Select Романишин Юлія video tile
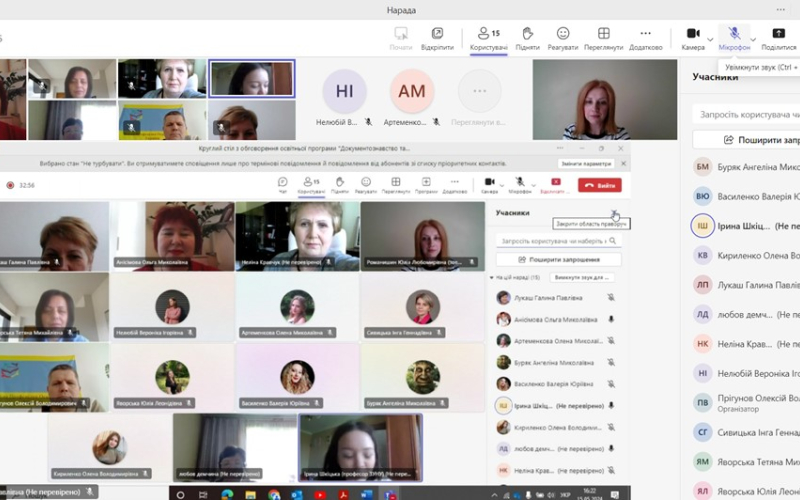800x500 pixels. click(x=423, y=236)
